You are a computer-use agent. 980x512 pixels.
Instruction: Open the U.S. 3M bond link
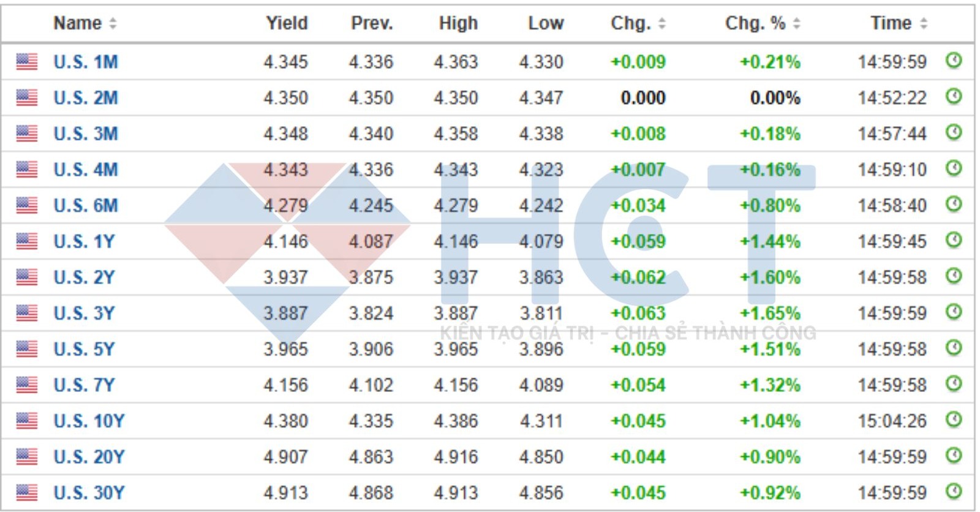click(x=86, y=134)
